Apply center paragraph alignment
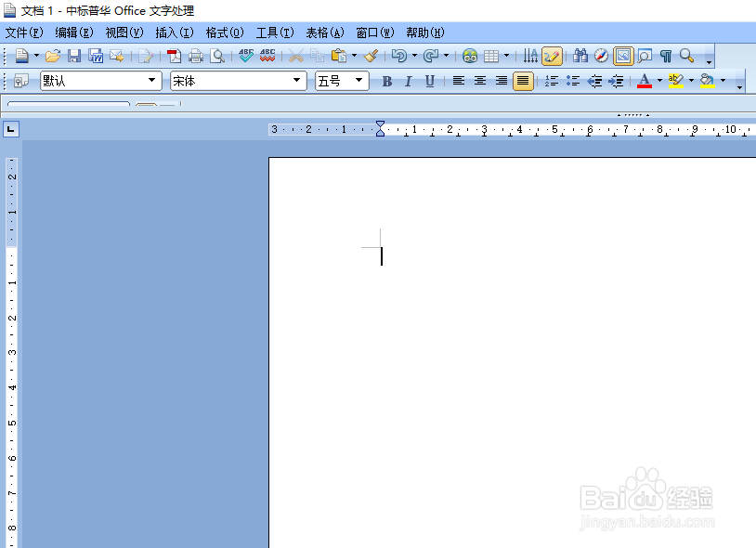This screenshot has height=548, width=756. [x=480, y=80]
